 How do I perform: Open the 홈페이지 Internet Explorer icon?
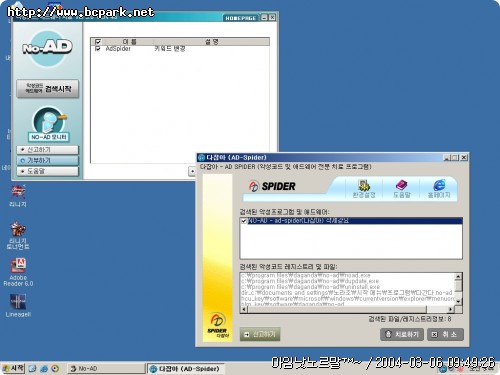click(x=439, y=188)
